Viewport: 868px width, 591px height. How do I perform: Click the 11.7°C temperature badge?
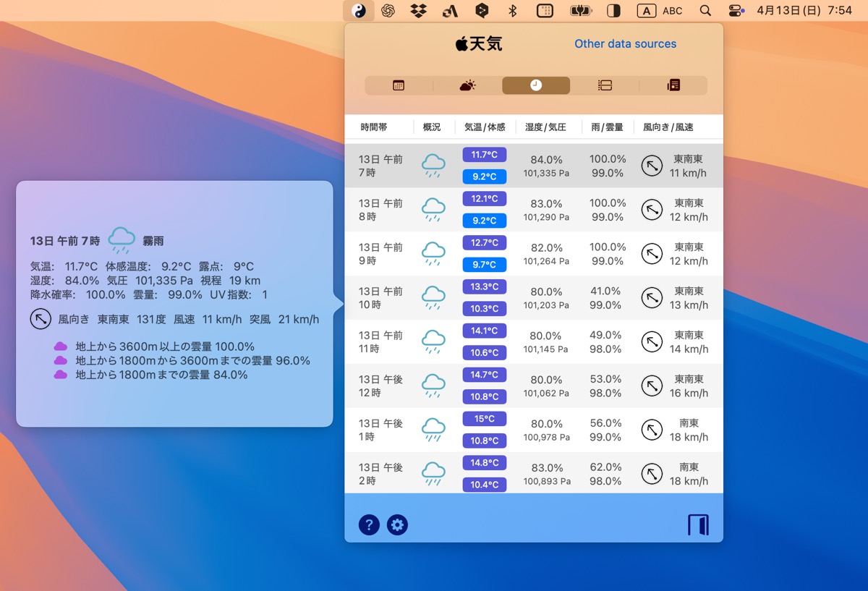(x=485, y=155)
